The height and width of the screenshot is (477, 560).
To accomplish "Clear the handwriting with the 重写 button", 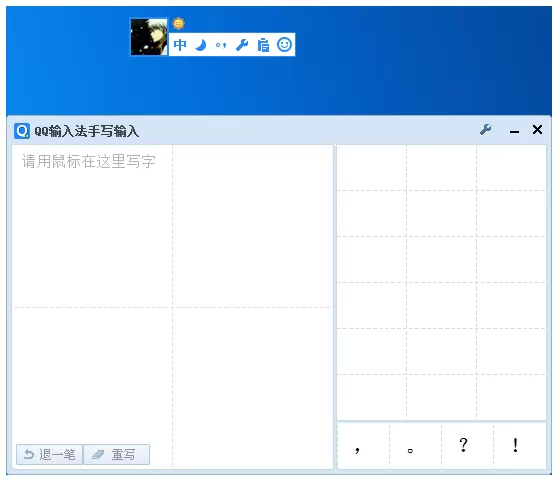I will [x=116, y=455].
